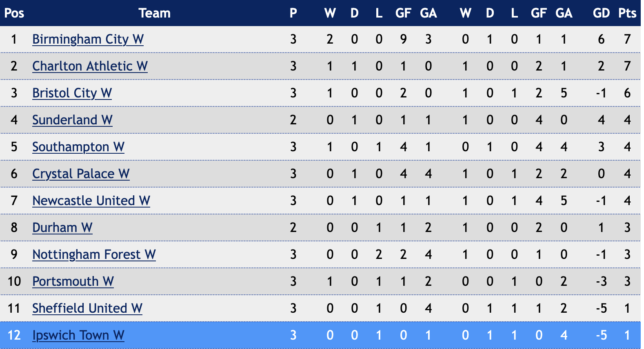The image size is (644, 349).
Task: Click the P (played) column header
Action: tap(293, 13)
